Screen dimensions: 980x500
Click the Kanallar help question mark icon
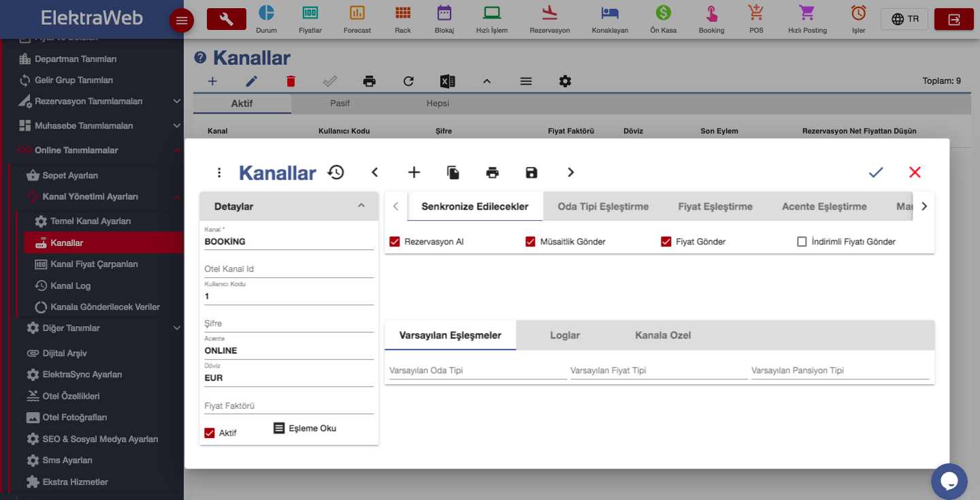[200, 58]
